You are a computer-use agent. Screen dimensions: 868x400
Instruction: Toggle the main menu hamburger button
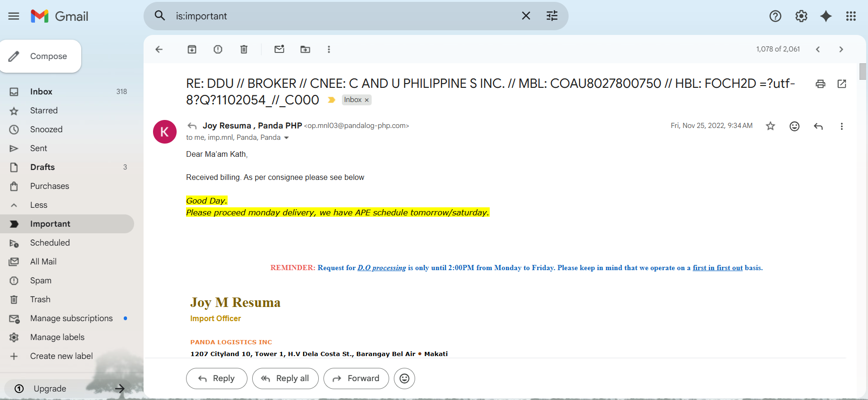tap(14, 16)
